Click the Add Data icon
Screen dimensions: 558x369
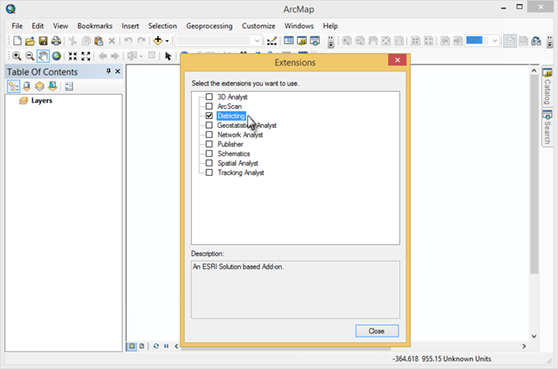point(158,41)
